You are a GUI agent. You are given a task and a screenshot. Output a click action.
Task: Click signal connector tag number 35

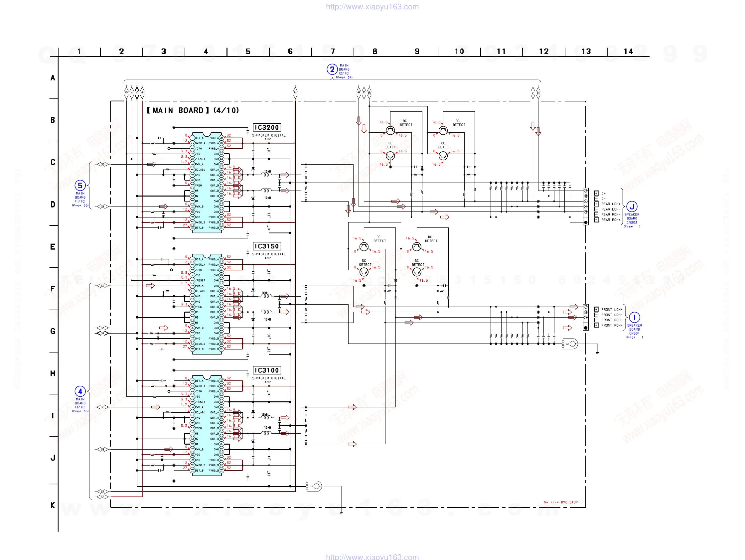(103, 407)
